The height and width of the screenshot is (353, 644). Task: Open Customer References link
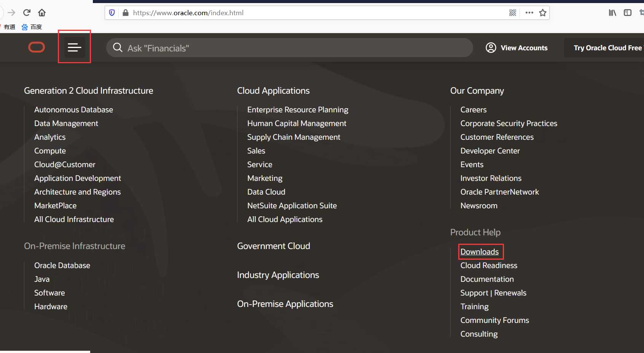pos(497,137)
